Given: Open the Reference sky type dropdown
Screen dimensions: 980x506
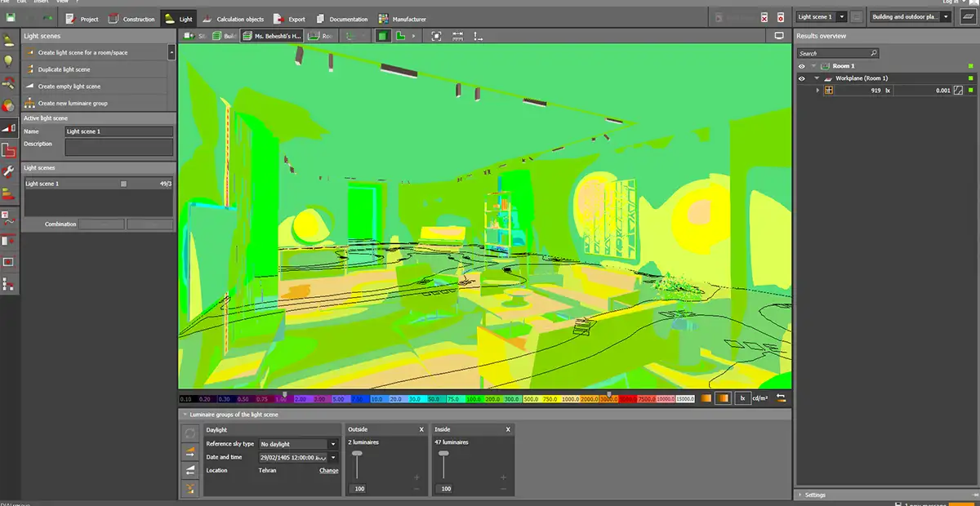Looking at the screenshot, I should point(299,444).
